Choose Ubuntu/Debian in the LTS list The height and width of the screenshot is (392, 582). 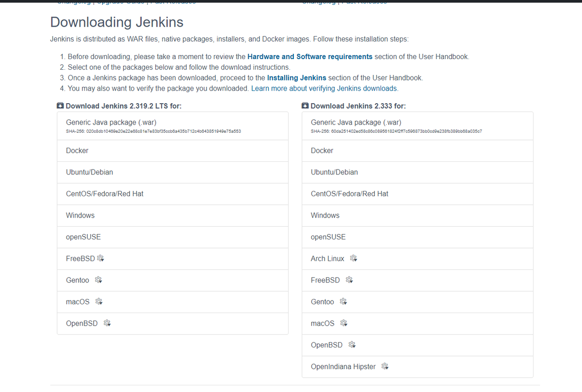pos(173,172)
